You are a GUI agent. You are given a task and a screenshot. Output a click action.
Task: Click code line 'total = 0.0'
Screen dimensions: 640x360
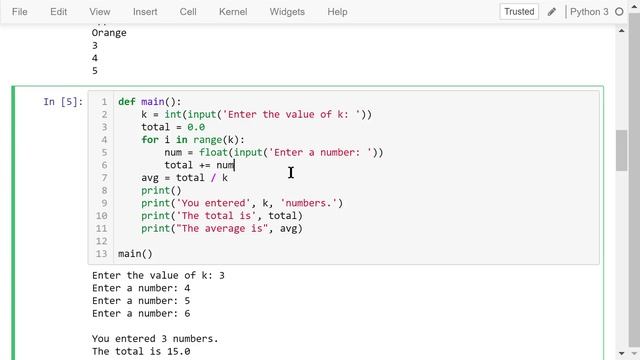(x=173, y=127)
